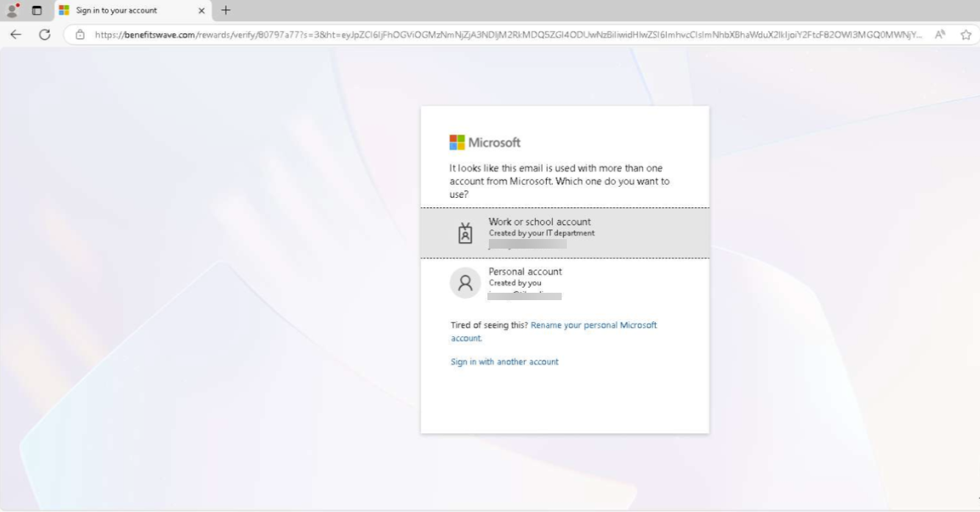Viewport: 980px width, 512px height.
Task: View site information via lock icon
Action: pos(80,35)
